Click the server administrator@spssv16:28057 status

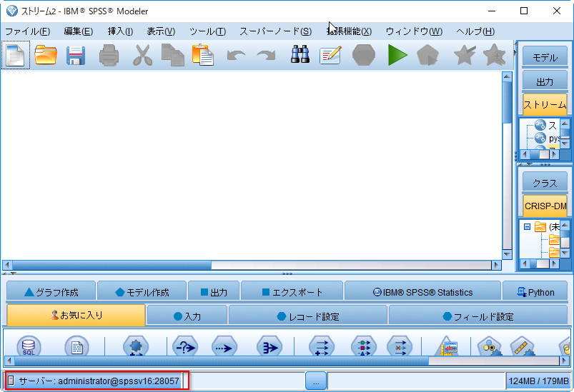(x=99, y=381)
